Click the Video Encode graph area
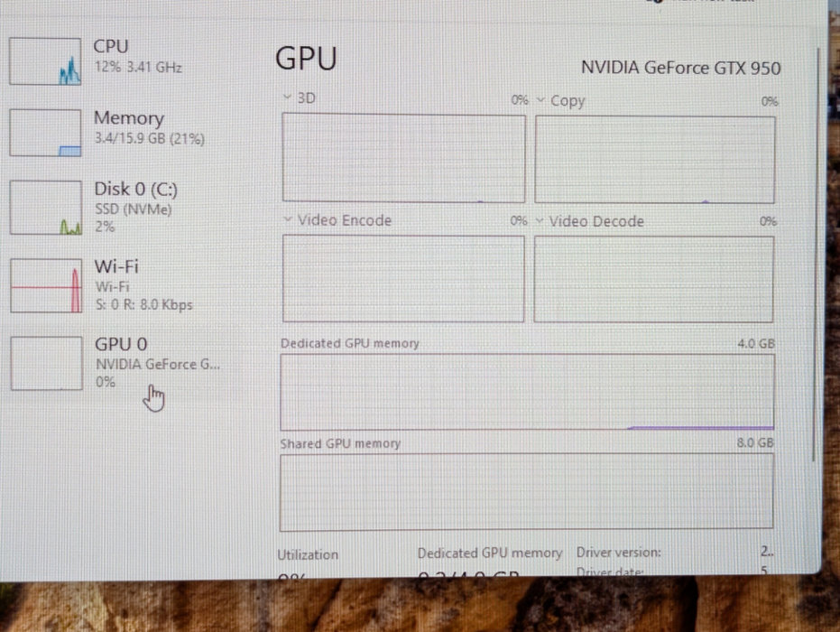 click(x=402, y=278)
